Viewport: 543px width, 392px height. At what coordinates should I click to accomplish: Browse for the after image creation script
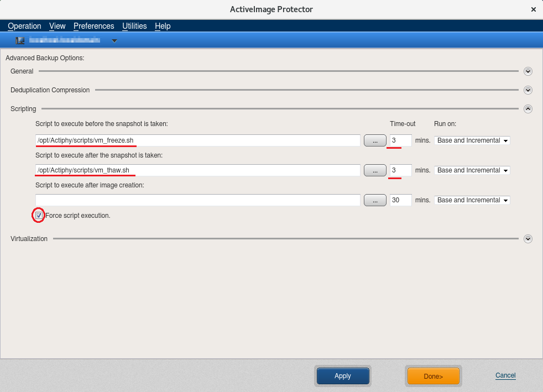pyautogui.click(x=375, y=200)
